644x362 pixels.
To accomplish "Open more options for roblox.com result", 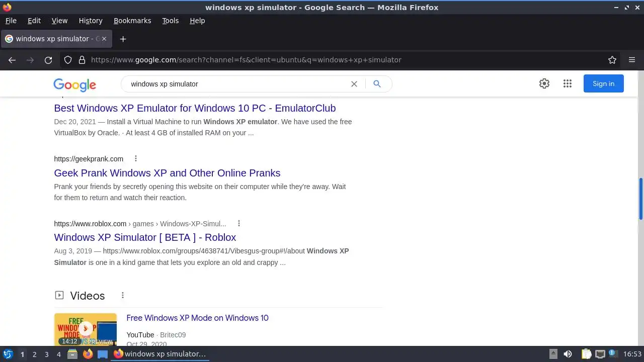I will (x=239, y=223).
